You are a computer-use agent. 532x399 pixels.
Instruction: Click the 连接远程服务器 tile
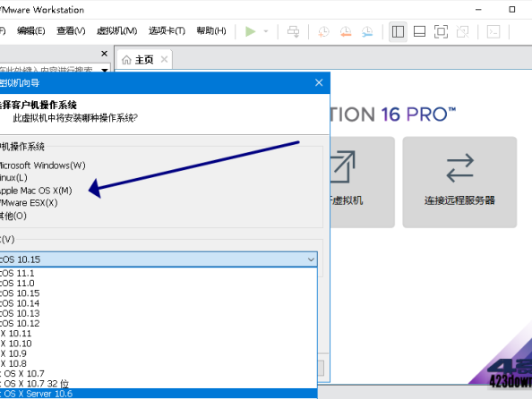(x=459, y=182)
